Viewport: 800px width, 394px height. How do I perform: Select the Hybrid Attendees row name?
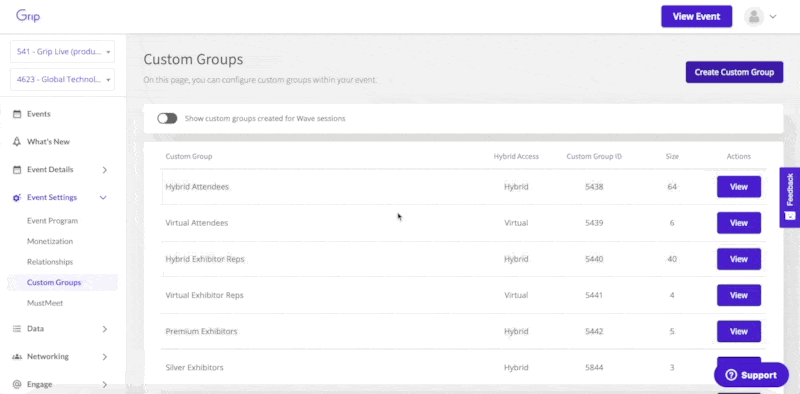point(197,187)
